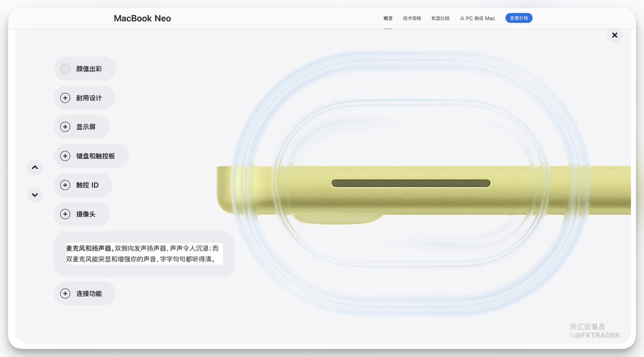Expand the 耐用设计 item
Image resolution: width=644 pixels, height=357 pixels.
(x=85, y=98)
